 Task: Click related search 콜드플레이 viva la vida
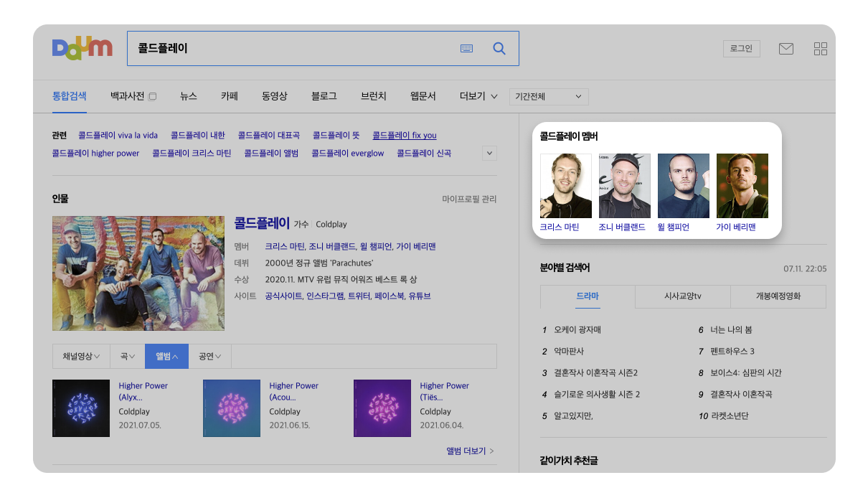pos(118,135)
